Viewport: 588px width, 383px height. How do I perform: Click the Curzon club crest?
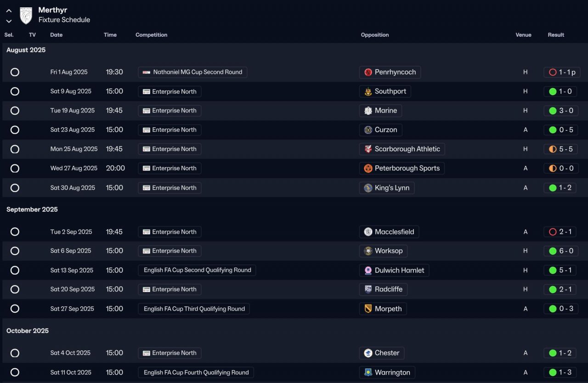coord(368,130)
